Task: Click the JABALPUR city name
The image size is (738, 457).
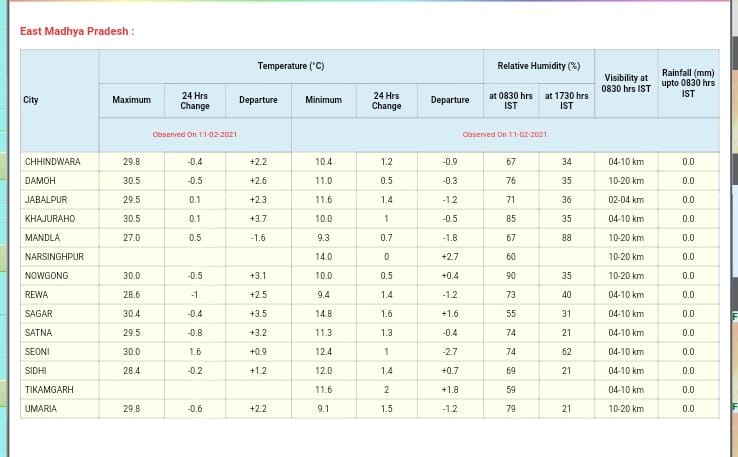Action: pos(46,200)
